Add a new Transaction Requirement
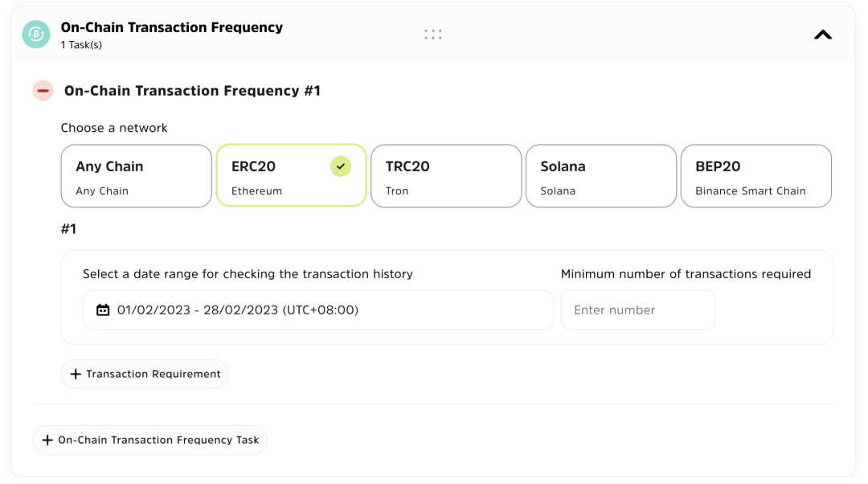 (145, 375)
